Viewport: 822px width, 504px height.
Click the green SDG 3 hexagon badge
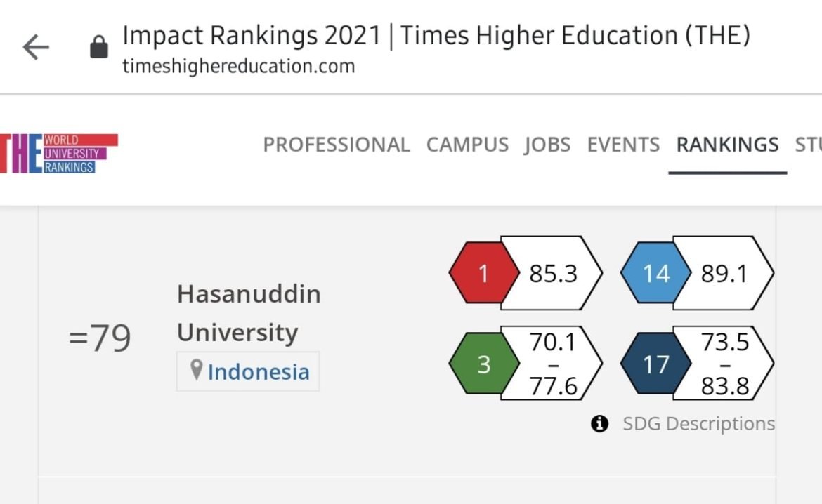(x=483, y=364)
